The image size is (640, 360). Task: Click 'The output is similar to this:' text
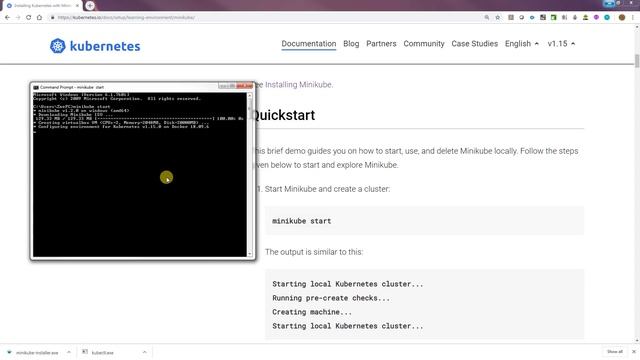(314, 252)
